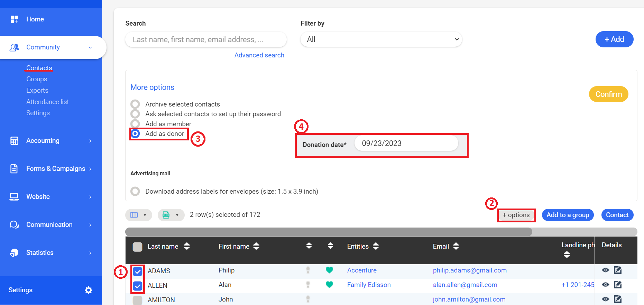644x305 pixels.
Task: Expand the Website menu chevron
Action: click(90, 197)
